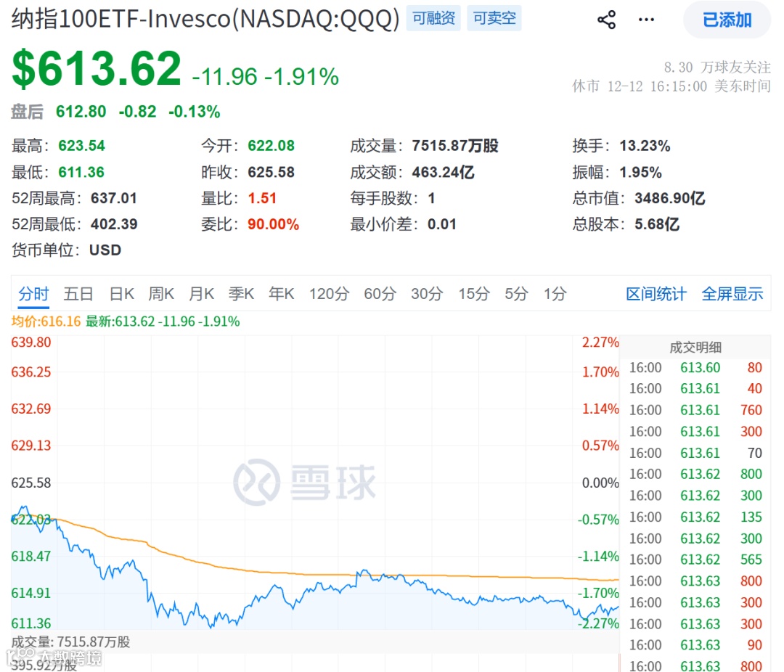
Task: Click the 货币单位 USD value
Action: pos(105,250)
